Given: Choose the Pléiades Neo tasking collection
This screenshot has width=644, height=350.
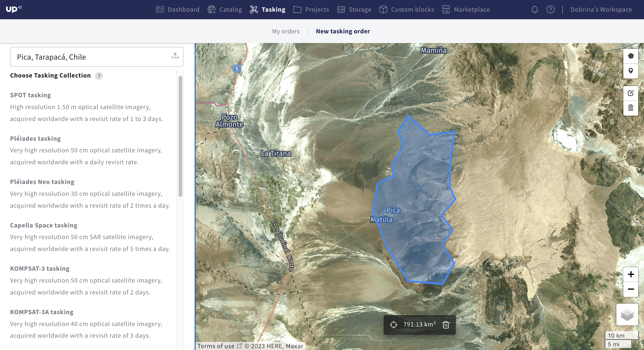Looking at the screenshot, I should pos(42,182).
